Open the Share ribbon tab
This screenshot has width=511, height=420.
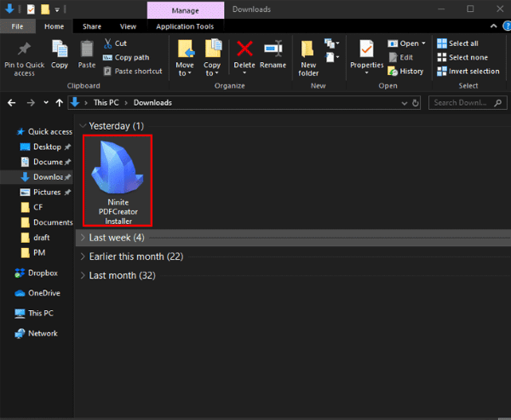point(90,26)
